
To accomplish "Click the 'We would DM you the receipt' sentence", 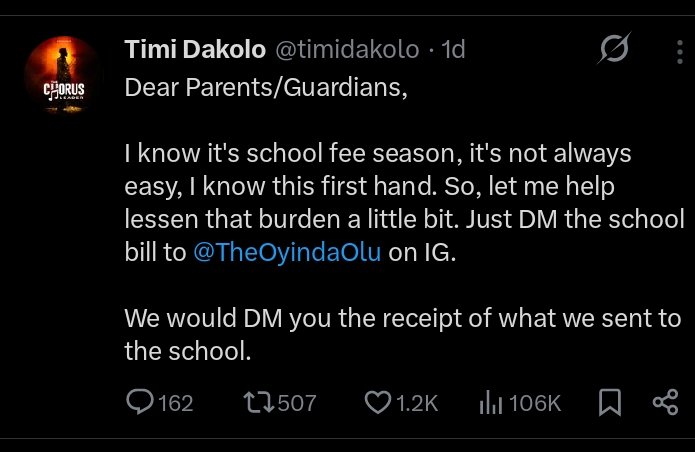I will (x=400, y=319).
